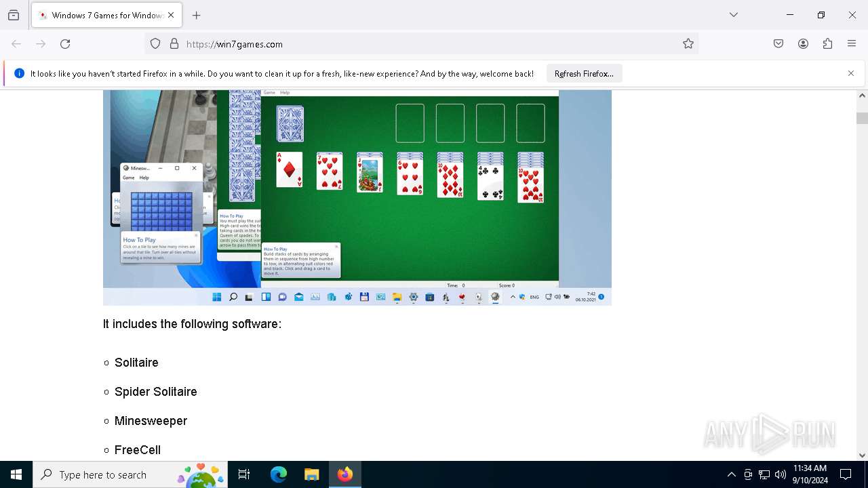Reload the current page
868x488 pixels.
pos(65,44)
